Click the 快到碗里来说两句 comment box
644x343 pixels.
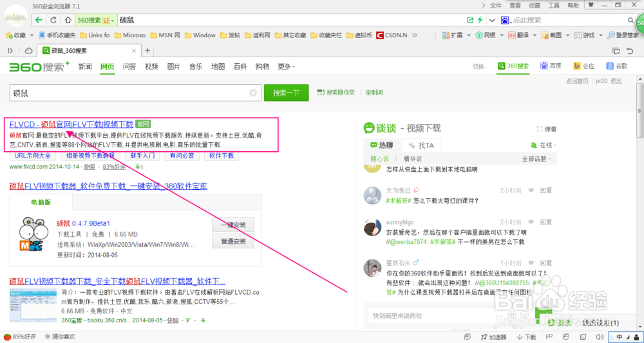[x=451, y=315]
